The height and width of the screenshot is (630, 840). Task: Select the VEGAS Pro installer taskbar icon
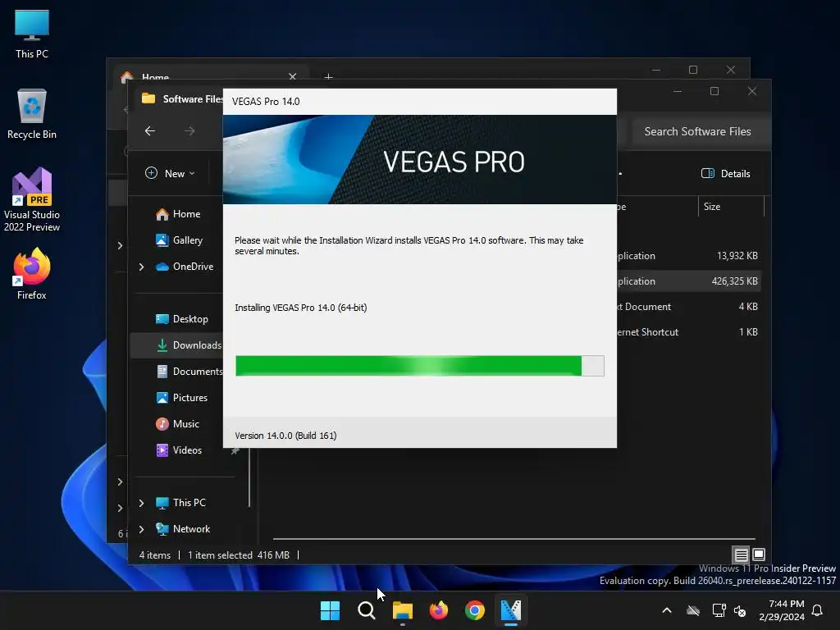click(510, 610)
